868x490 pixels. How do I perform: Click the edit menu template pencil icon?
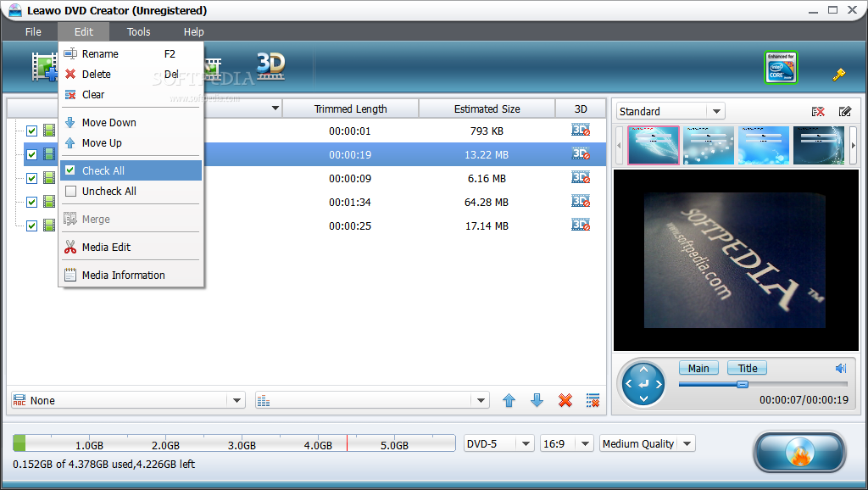[x=845, y=111]
